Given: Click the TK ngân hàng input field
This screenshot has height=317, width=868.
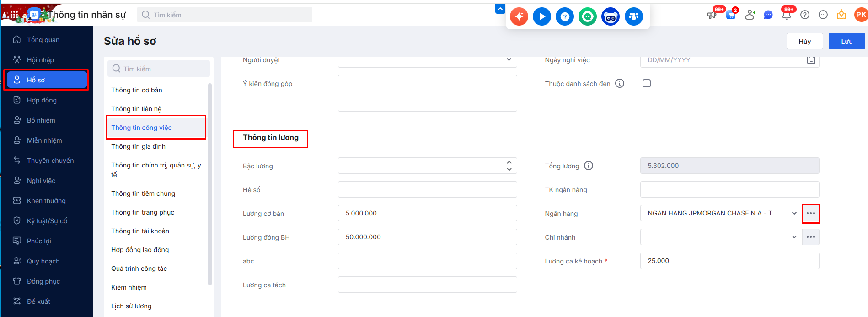Looking at the screenshot, I should [729, 189].
